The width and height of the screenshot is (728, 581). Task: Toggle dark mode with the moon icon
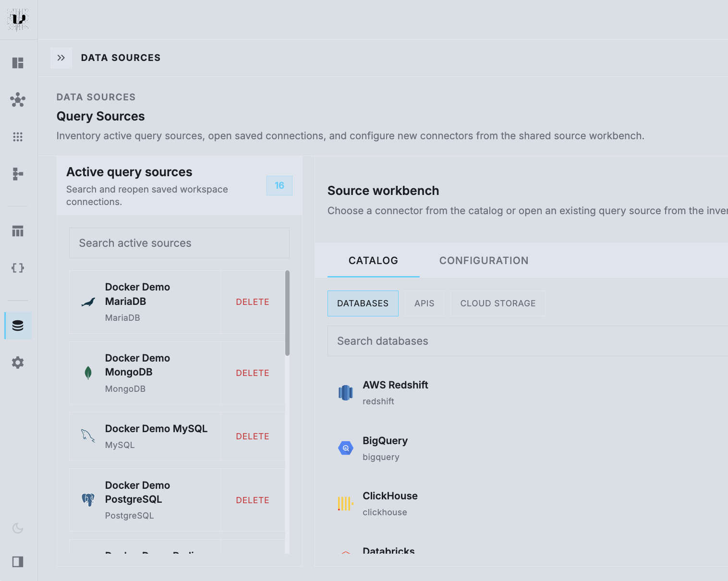18,528
